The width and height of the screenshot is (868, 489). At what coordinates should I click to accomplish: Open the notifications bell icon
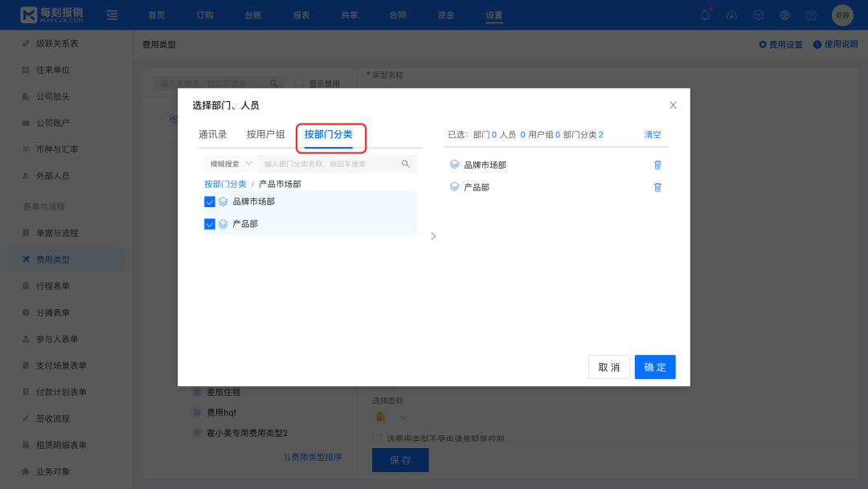pyautogui.click(x=705, y=14)
